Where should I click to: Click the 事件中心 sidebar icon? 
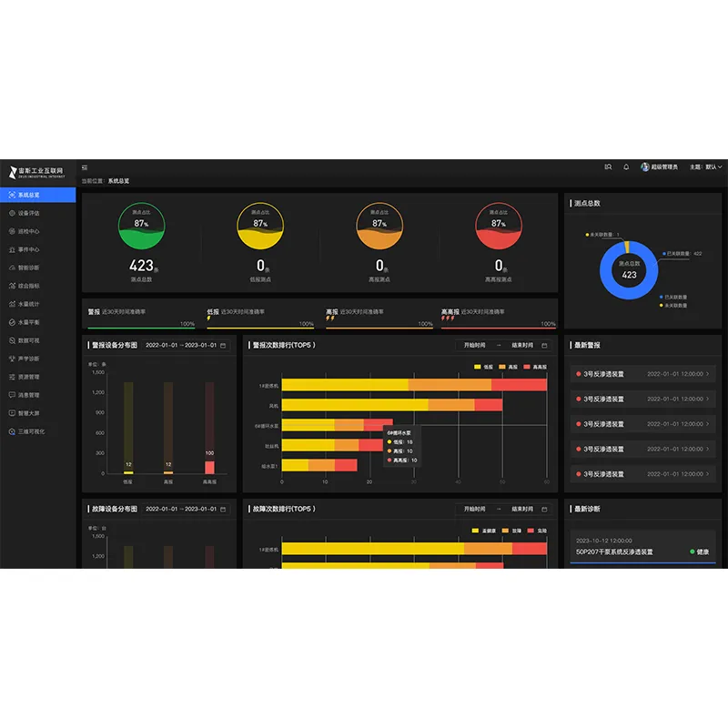click(12, 249)
